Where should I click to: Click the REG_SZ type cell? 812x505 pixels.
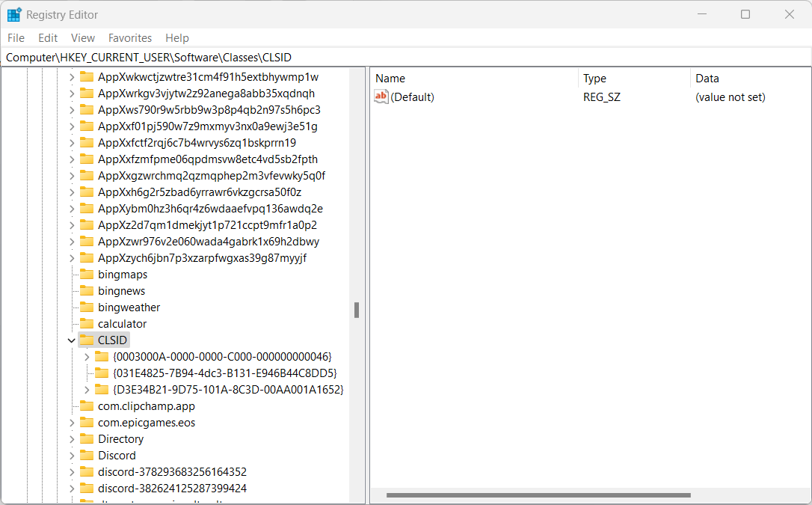[601, 97]
